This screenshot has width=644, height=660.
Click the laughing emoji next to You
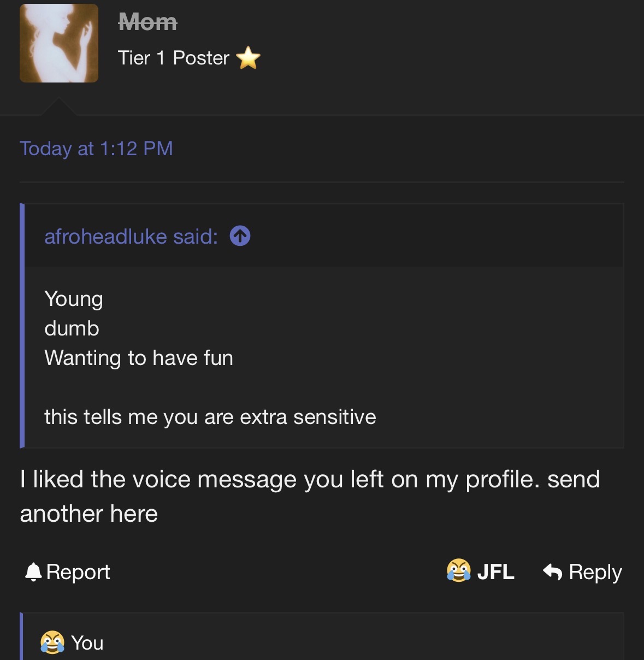coord(52,643)
